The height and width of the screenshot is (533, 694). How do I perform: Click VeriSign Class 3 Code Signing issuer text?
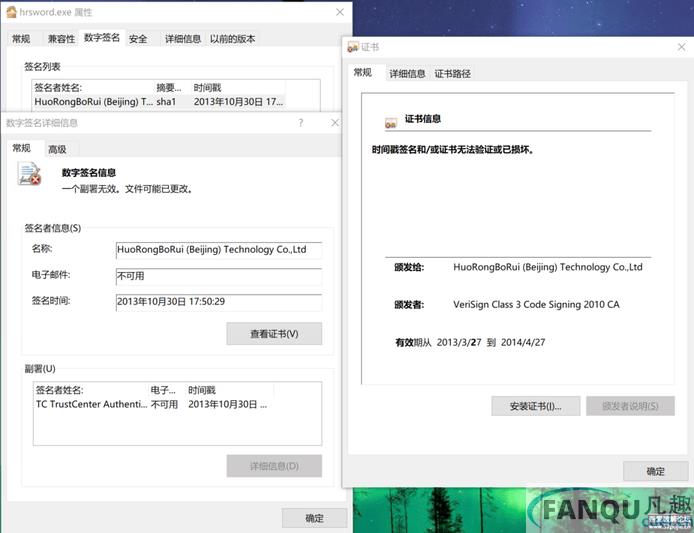[x=536, y=305]
